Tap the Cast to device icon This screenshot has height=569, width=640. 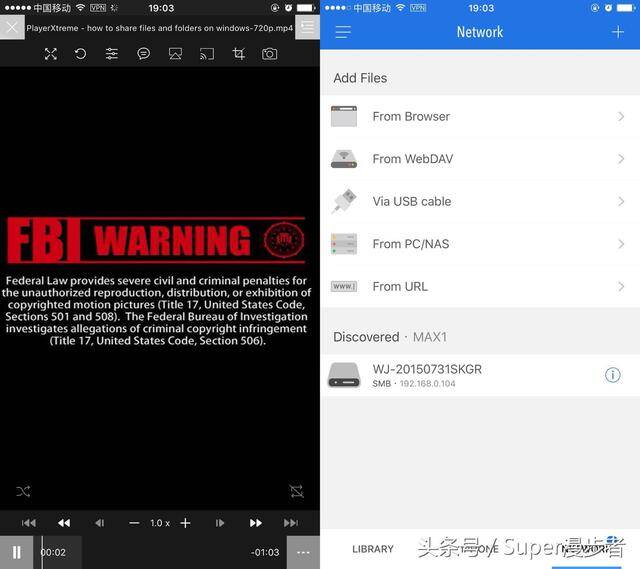coord(207,54)
